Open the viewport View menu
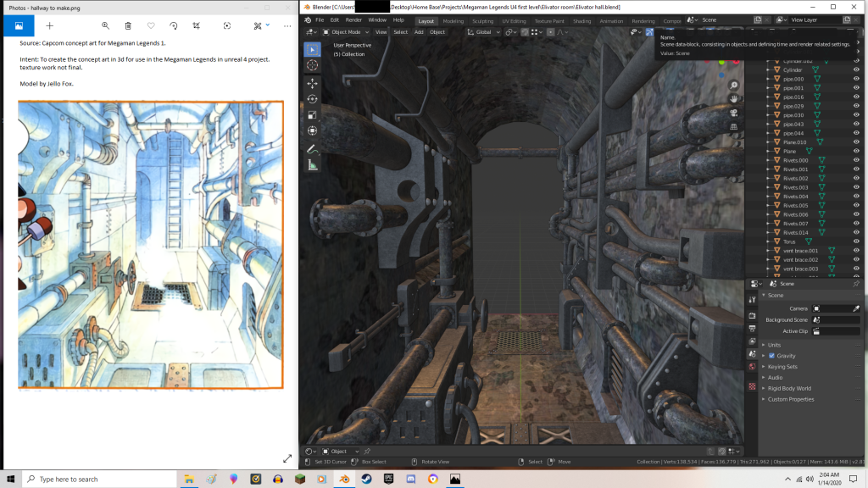The image size is (868, 488). (x=381, y=32)
